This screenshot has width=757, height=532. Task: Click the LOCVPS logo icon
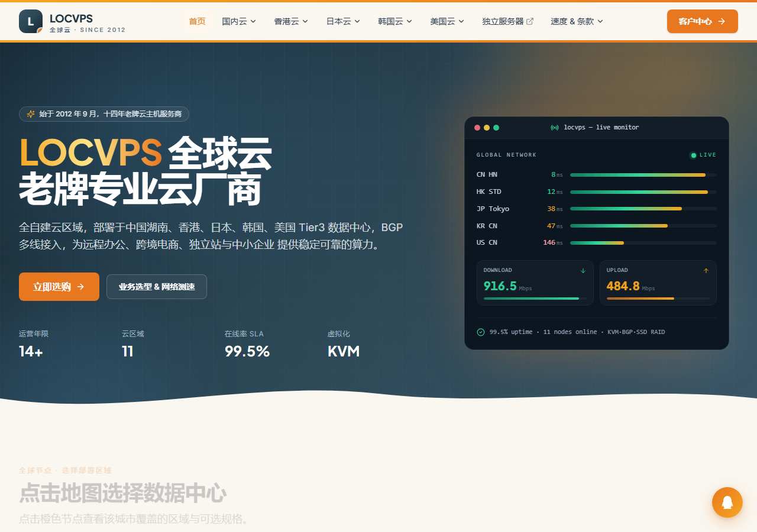[31, 21]
